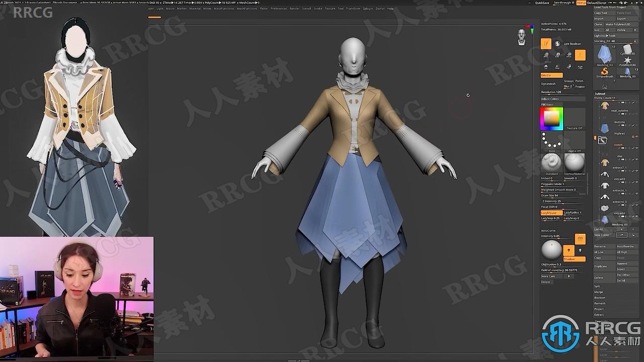Toggle the orange Menus button

581,3
